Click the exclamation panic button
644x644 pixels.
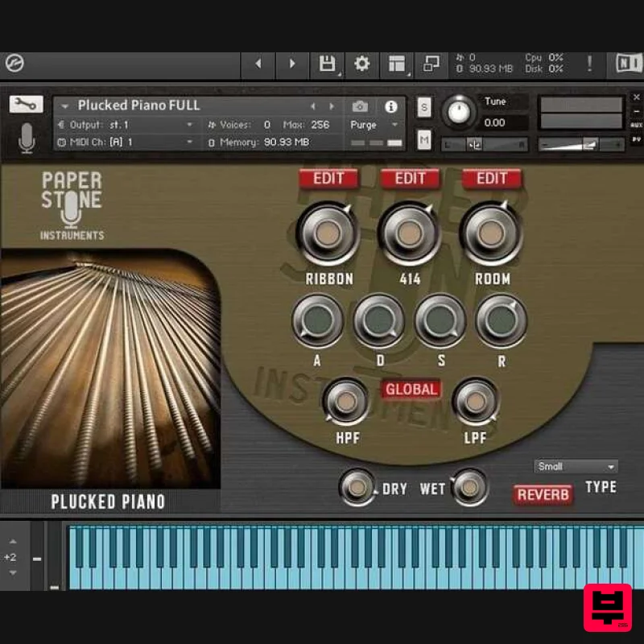(590, 64)
